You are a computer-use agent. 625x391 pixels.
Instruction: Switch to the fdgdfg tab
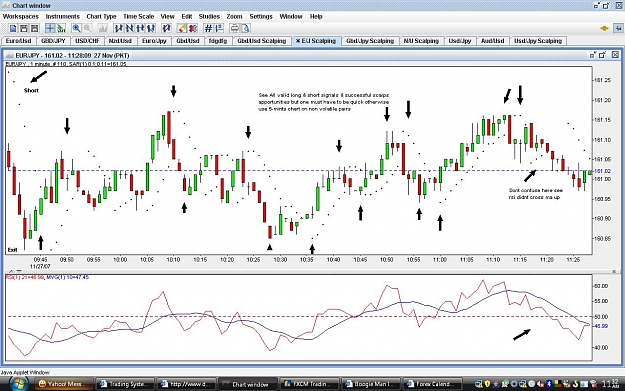coord(218,41)
